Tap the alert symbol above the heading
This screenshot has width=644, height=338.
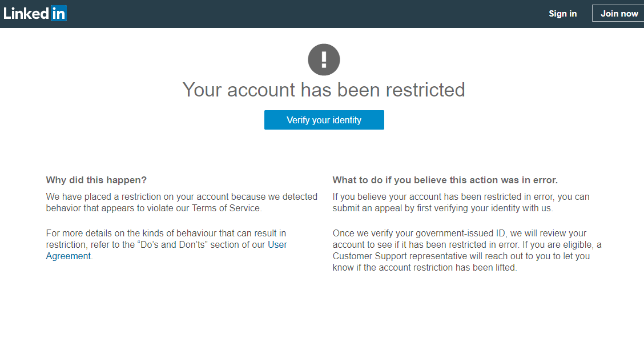(324, 59)
